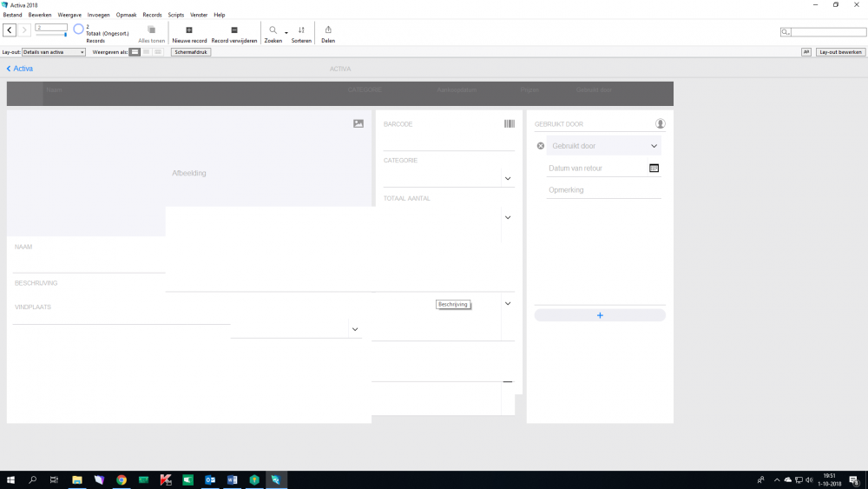Go back via the Activa link

pyautogui.click(x=20, y=69)
